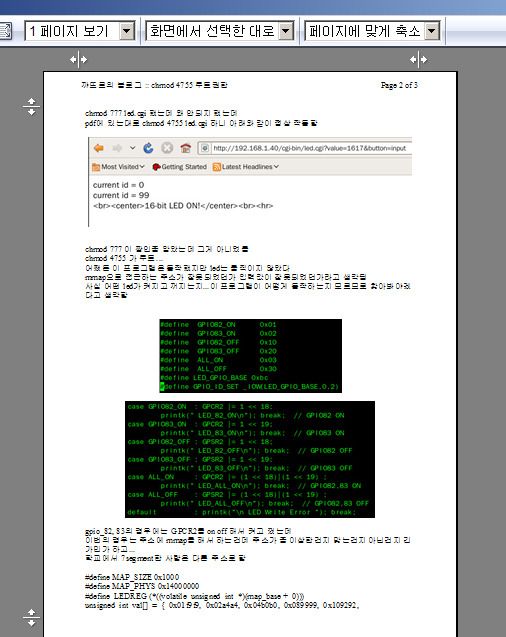The height and width of the screenshot is (637, 506).
Task: Click the 'current id = 99' line
Action: click(x=121, y=195)
